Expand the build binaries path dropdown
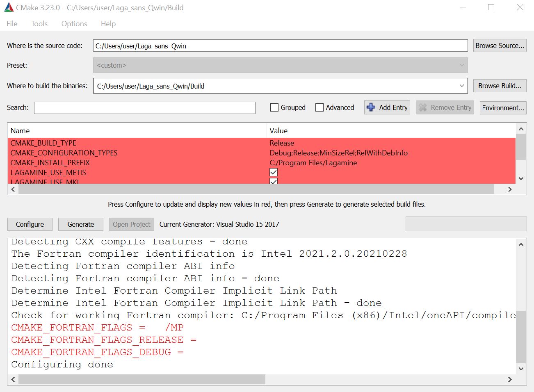Screen dimensions: 534x392 click(462, 86)
